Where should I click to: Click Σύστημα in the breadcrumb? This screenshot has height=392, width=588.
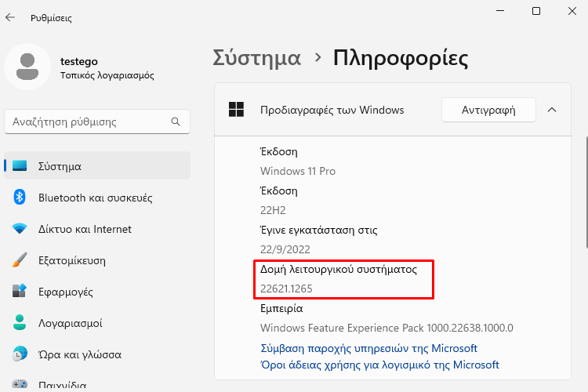click(257, 59)
